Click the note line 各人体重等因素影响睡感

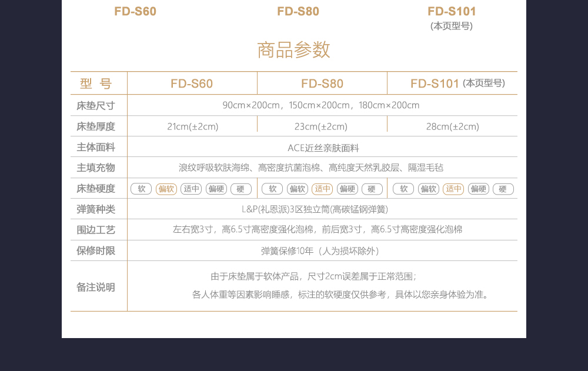click(341, 295)
